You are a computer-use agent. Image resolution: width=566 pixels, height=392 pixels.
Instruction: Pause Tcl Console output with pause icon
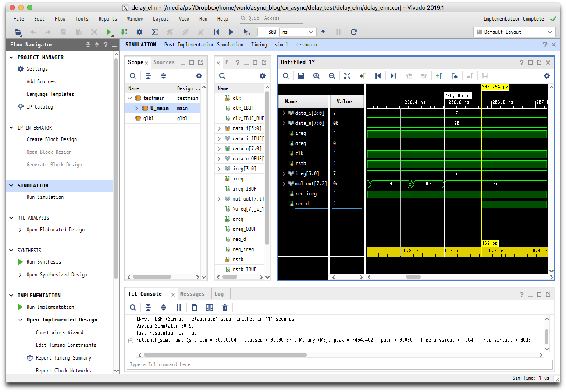coord(179,307)
